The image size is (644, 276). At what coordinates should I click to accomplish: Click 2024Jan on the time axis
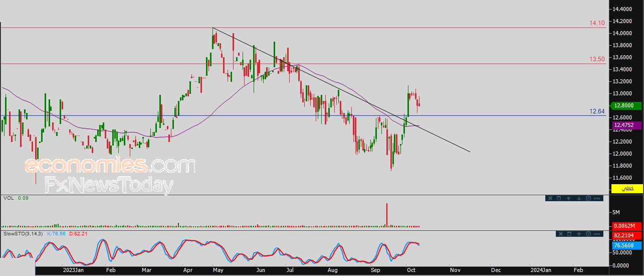pyautogui.click(x=542, y=270)
